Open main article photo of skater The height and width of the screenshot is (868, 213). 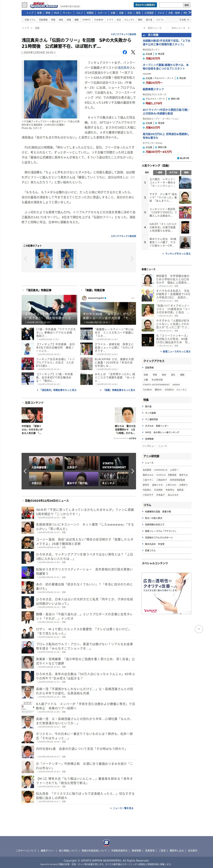click(x=50, y=89)
